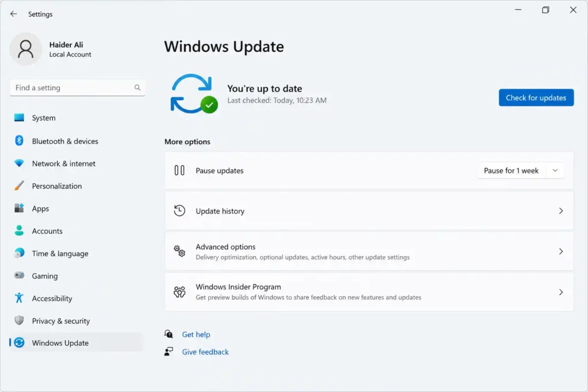Click the Local Account text
Image resolution: width=588 pixels, height=392 pixels.
pos(70,54)
